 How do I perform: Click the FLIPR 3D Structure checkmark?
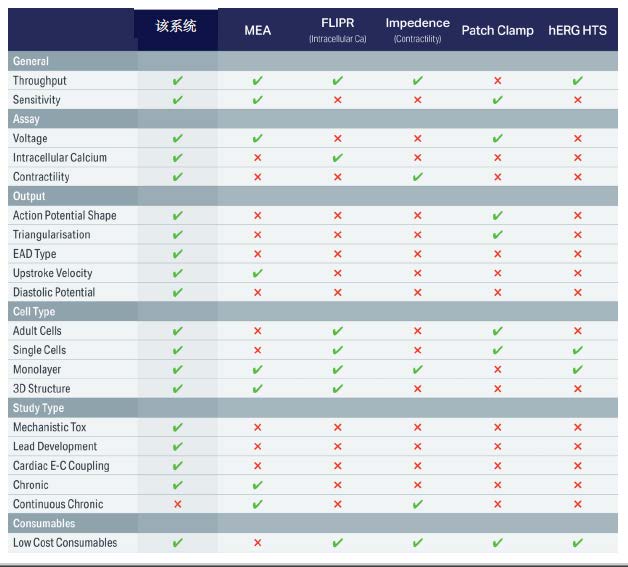337,389
